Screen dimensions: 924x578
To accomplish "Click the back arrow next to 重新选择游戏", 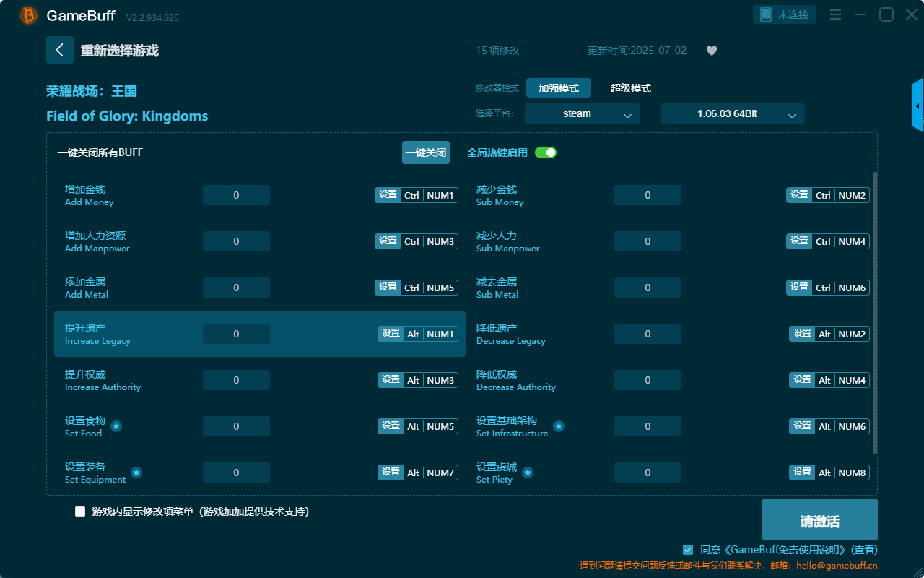I will point(60,50).
